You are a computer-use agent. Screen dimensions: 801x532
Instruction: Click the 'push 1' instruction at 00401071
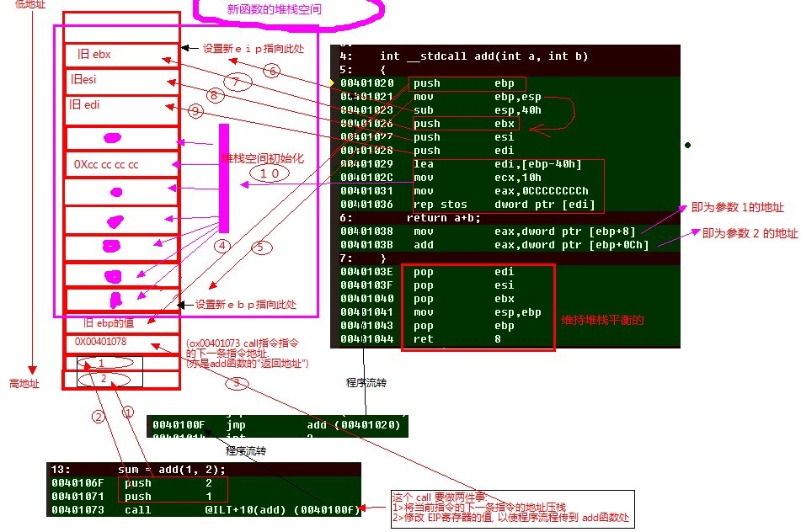pyautogui.click(x=168, y=496)
